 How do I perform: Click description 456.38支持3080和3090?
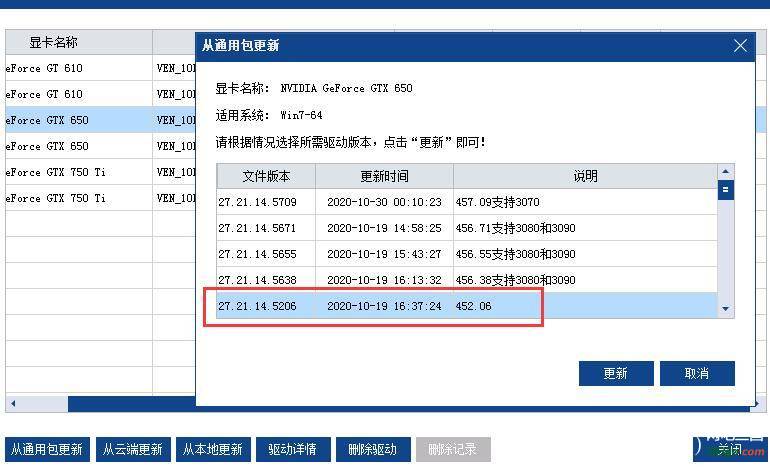[515, 280]
